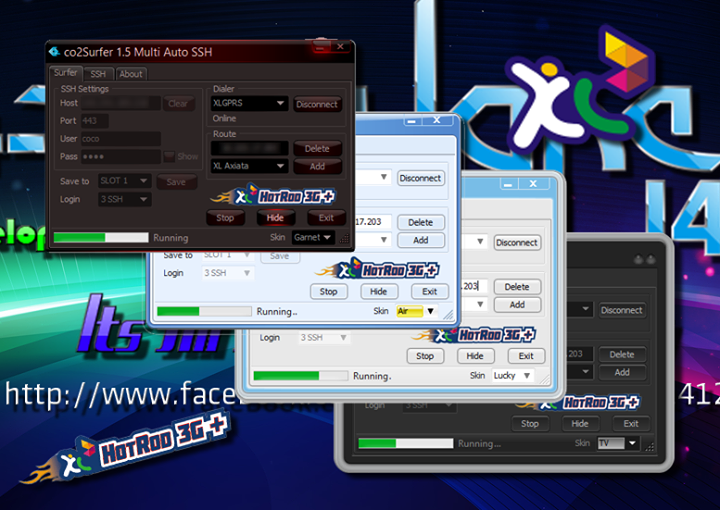This screenshot has width=720, height=510.
Task: Click Add in the TV skin window
Action: click(x=622, y=372)
